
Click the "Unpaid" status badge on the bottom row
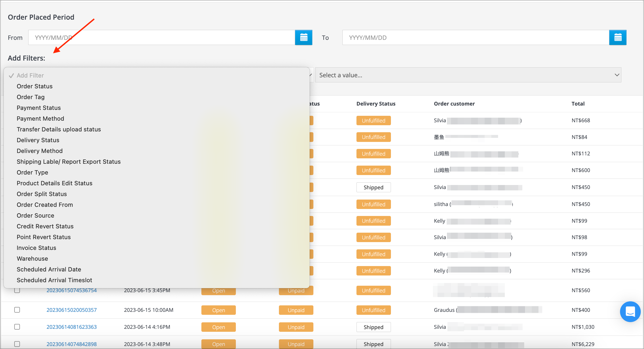[x=296, y=344]
